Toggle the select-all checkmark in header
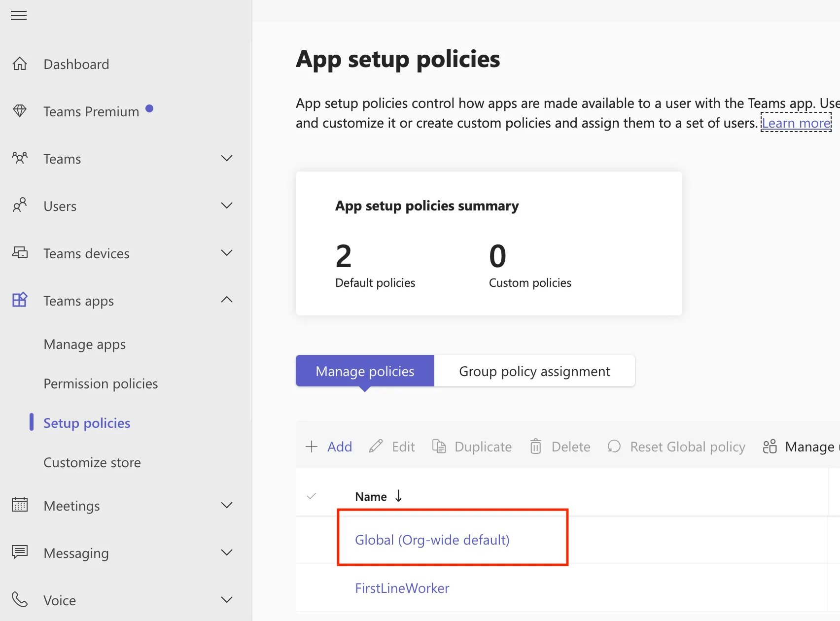This screenshot has width=840, height=621. coord(312,496)
